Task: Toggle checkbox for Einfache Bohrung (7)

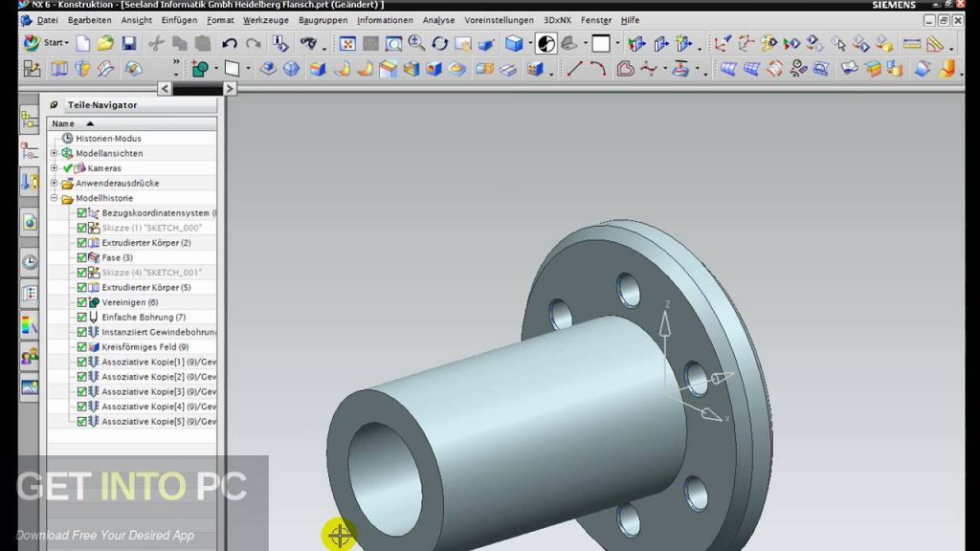Action: coord(82,318)
